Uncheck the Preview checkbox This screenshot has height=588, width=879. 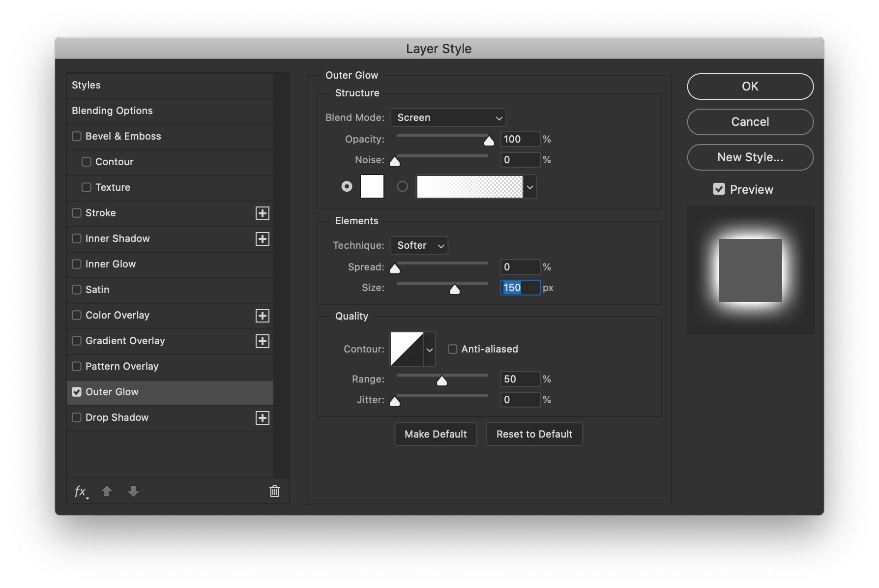[x=719, y=189]
